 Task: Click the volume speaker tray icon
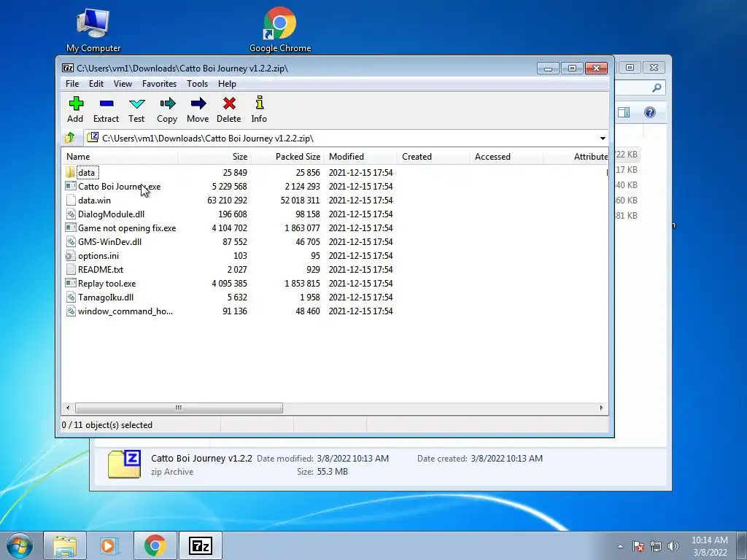click(673, 546)
